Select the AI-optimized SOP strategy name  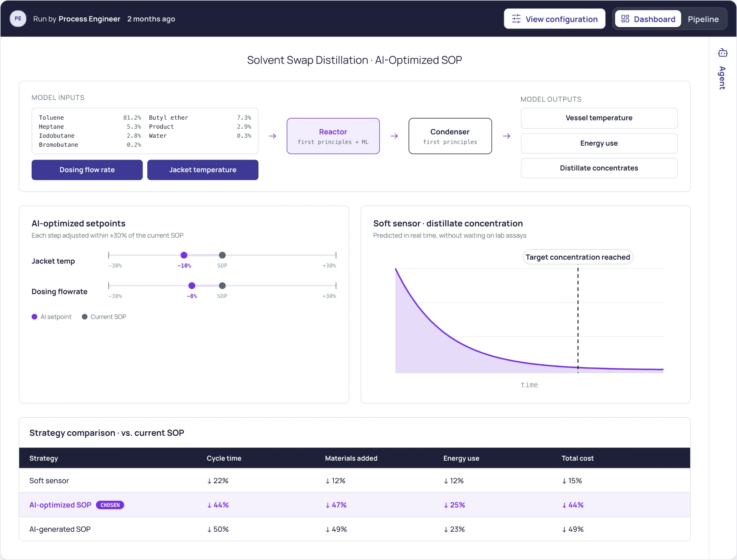coord(60,505)
